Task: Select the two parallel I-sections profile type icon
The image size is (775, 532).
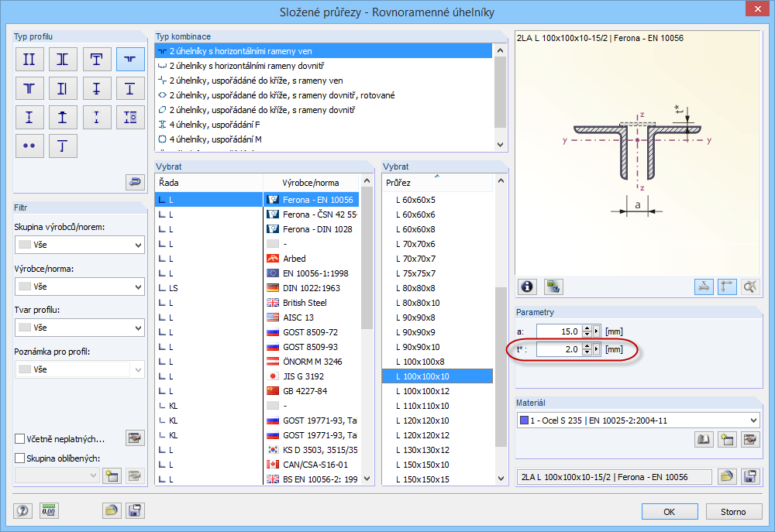Action: (29, 60)
